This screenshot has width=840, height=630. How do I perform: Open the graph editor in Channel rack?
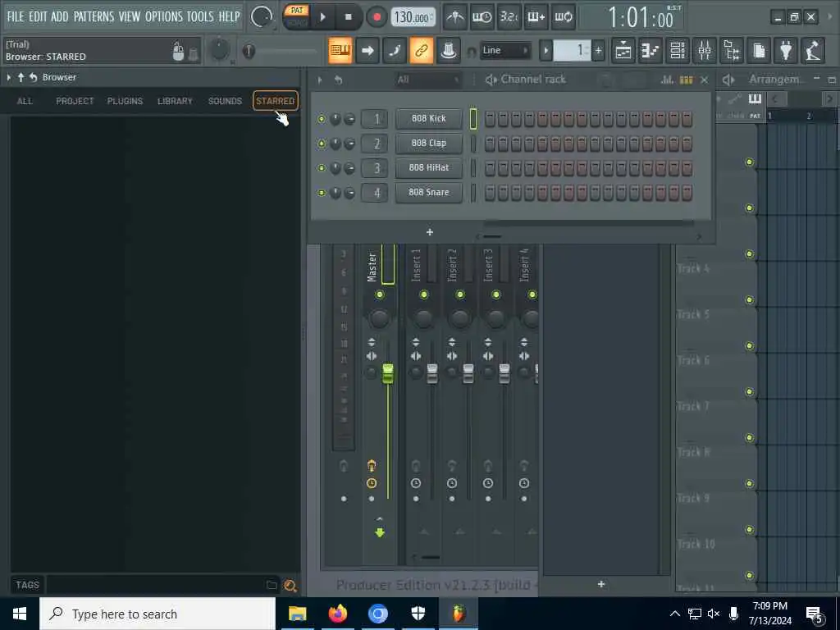pyautogui.click(x=668, y=80)
